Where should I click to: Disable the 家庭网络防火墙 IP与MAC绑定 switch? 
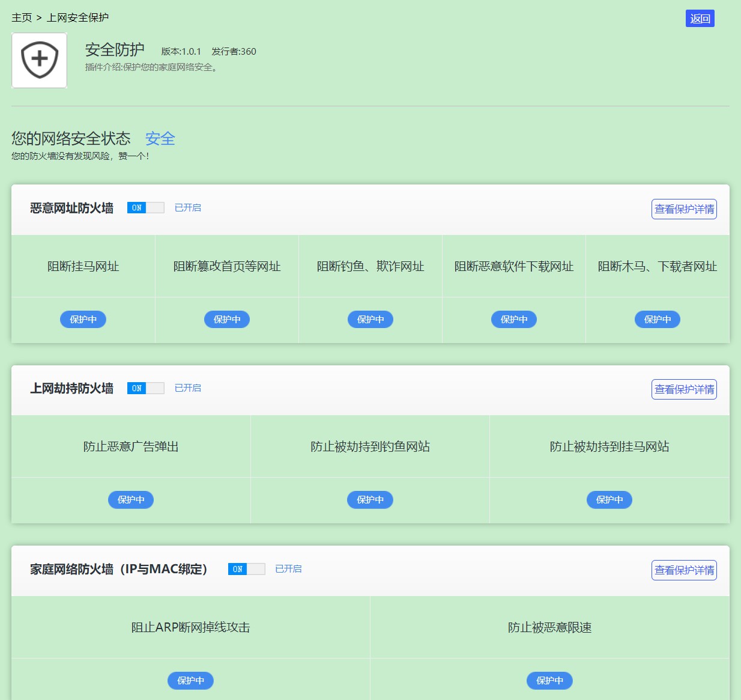click(246, 569)
